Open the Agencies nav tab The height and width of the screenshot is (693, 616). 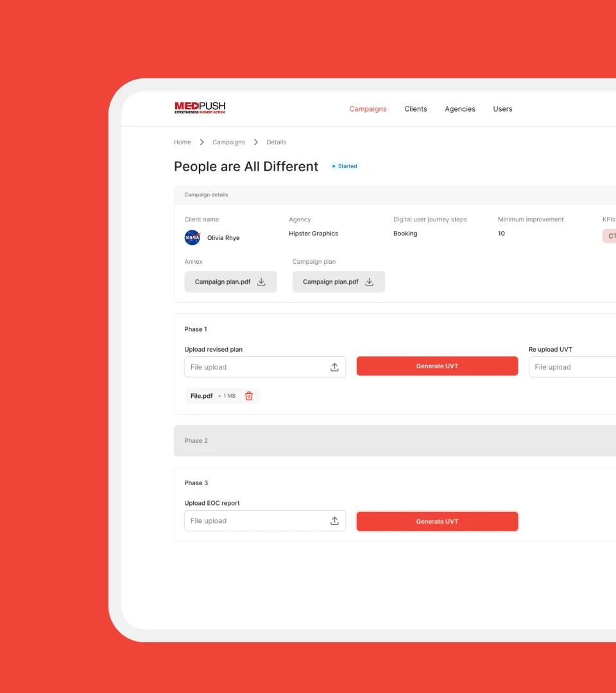(459, 108)
